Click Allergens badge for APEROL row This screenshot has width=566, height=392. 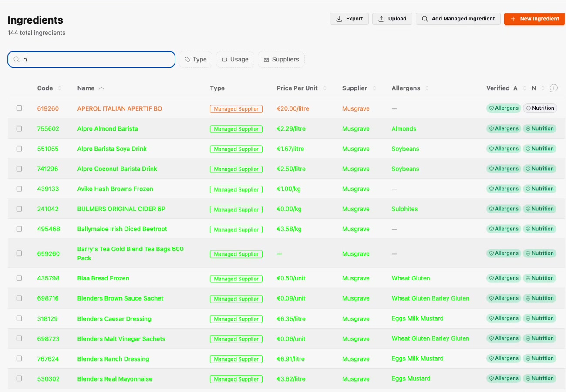coord(504,108)
